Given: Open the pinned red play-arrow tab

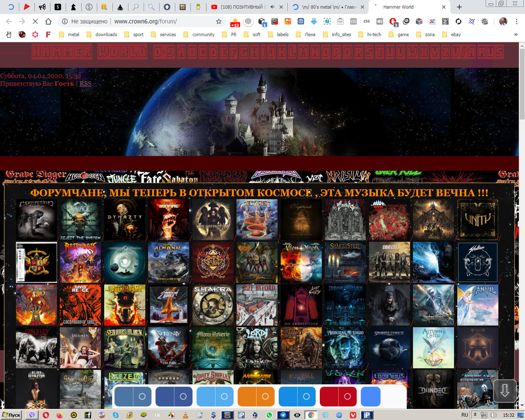Looking at the screenshot, I should [26, 7].
